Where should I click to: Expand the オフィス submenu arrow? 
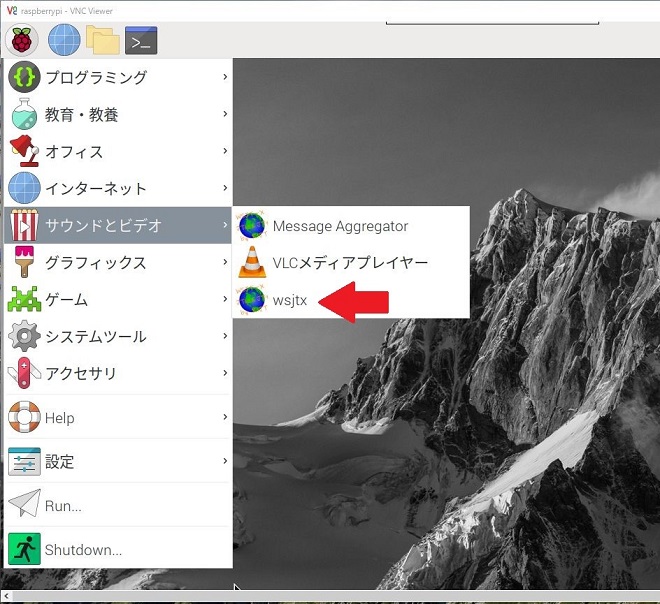pyautogui.click(x=225, y=151)
